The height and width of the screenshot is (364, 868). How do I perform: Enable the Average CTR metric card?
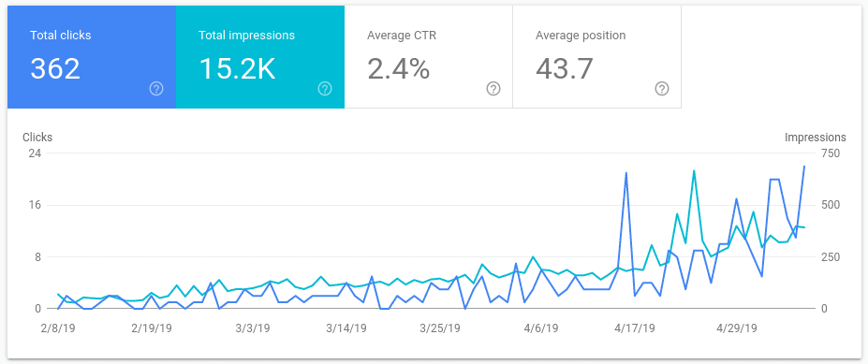point(429,57)
